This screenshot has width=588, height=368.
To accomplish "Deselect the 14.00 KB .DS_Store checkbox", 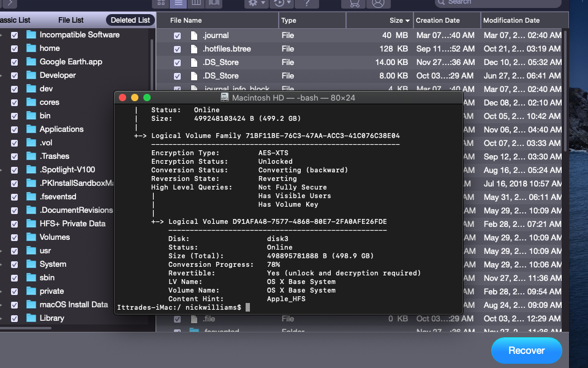I will [x=177, y=63].
